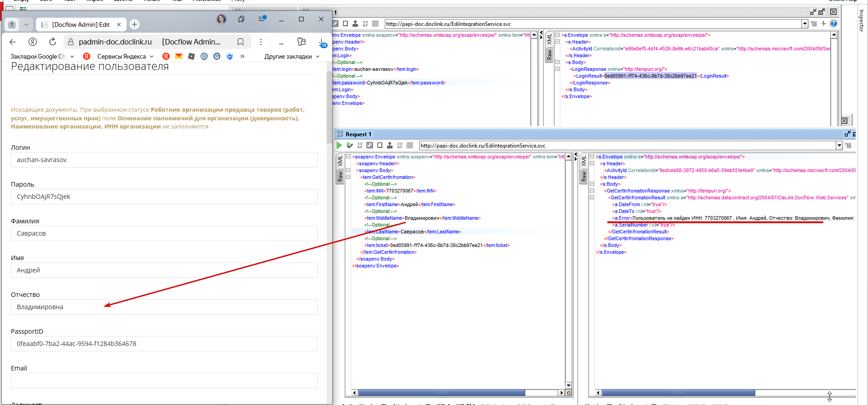Viewport: 868px width, 405px height.
Task: Click Request 1 request horizontal scrollbar
Action: click(x=441, y=393)
